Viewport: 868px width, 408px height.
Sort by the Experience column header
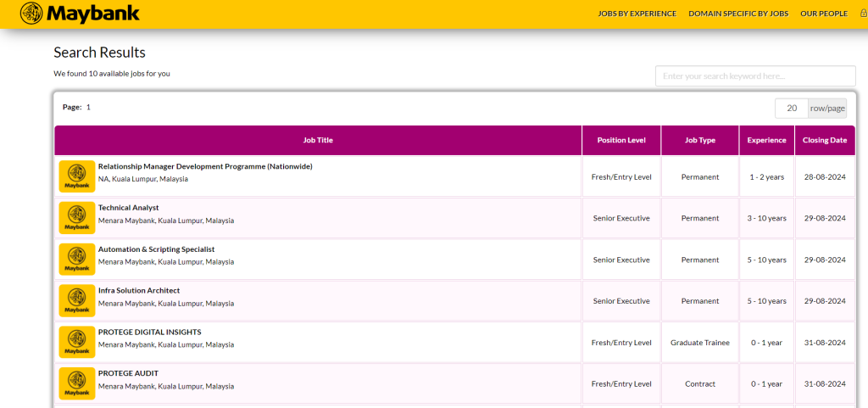pyautogui.click(x=766, y=141)
